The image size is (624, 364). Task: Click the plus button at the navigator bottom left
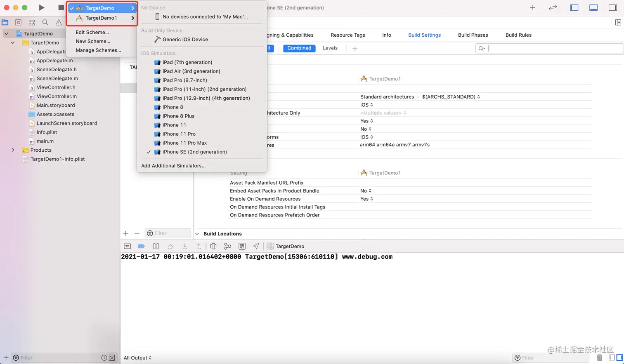[x=6, y=357]
